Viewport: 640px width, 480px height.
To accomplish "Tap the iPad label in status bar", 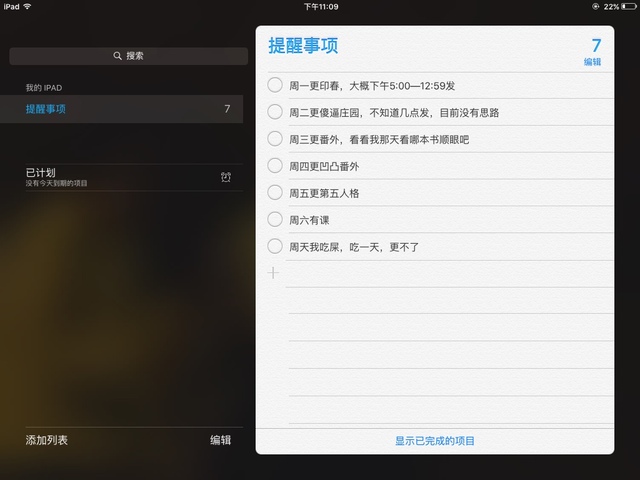I will point(11,7).
